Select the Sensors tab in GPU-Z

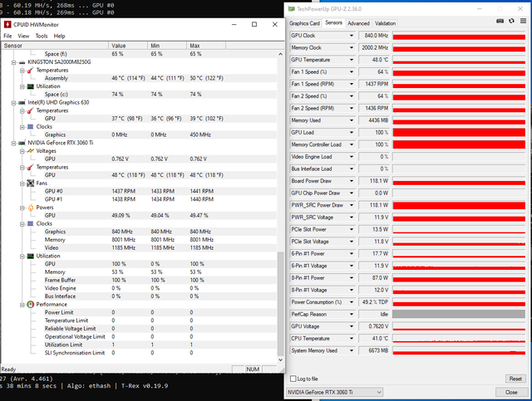coord(333,22)
